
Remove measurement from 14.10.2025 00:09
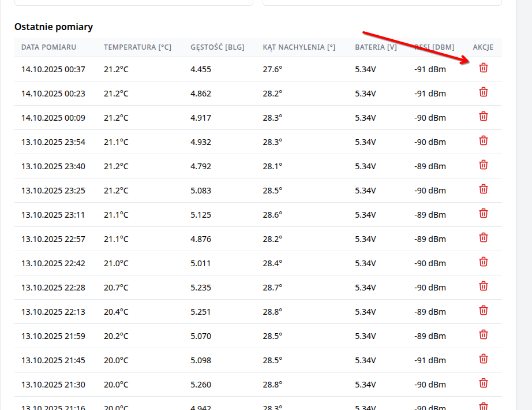coord(484,117)
